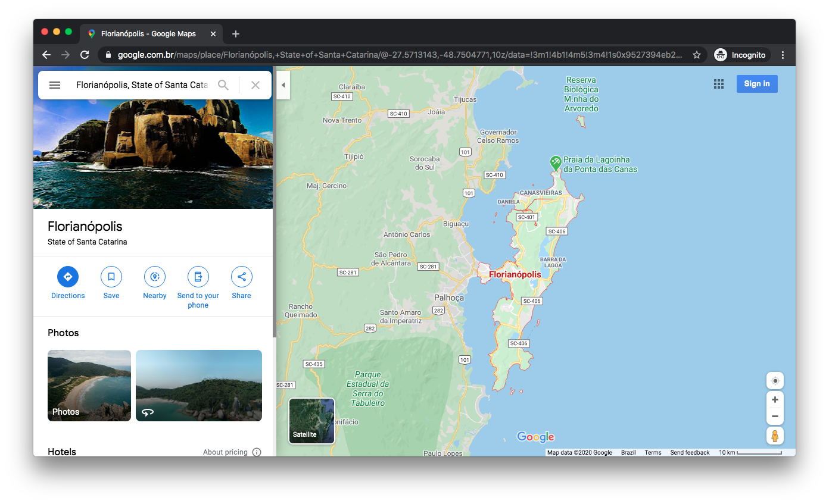Image resolution: width=829 pixels, height=504 pixels.
Task: Bookmark this page with star icon
Action: coord(697,55)
